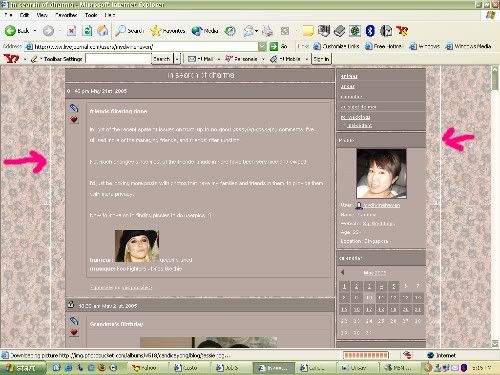Open the address bar dropdown arrow

(x=263, y=47)
